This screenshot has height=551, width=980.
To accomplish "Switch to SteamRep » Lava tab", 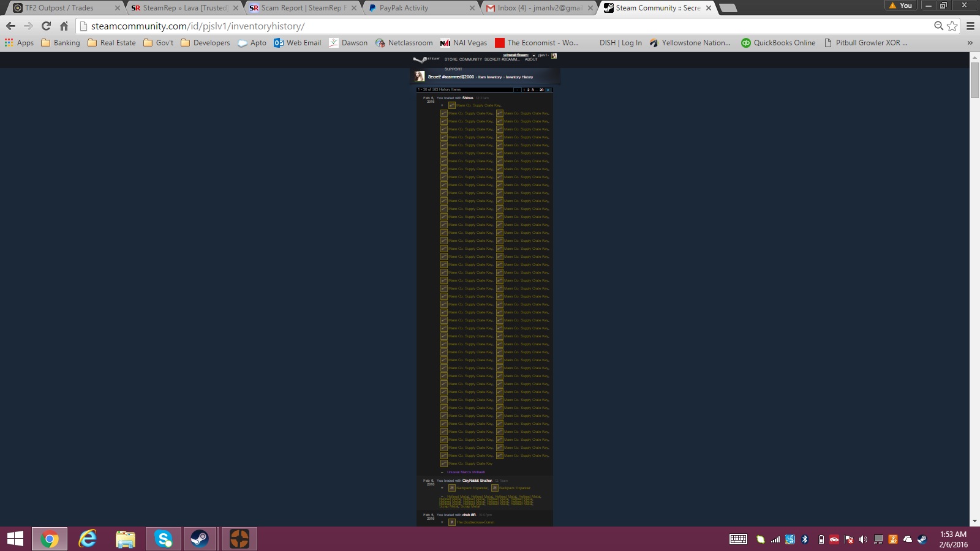I will click(x=183, y=8).
